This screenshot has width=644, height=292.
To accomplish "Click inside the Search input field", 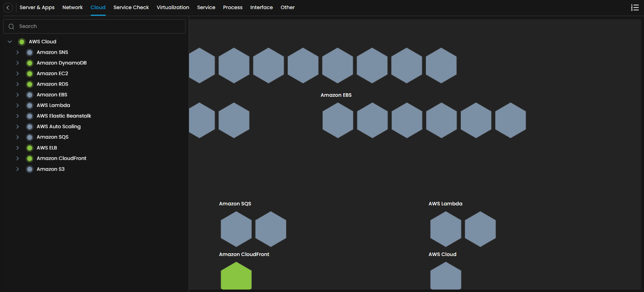I will click(x=94, y=27).
